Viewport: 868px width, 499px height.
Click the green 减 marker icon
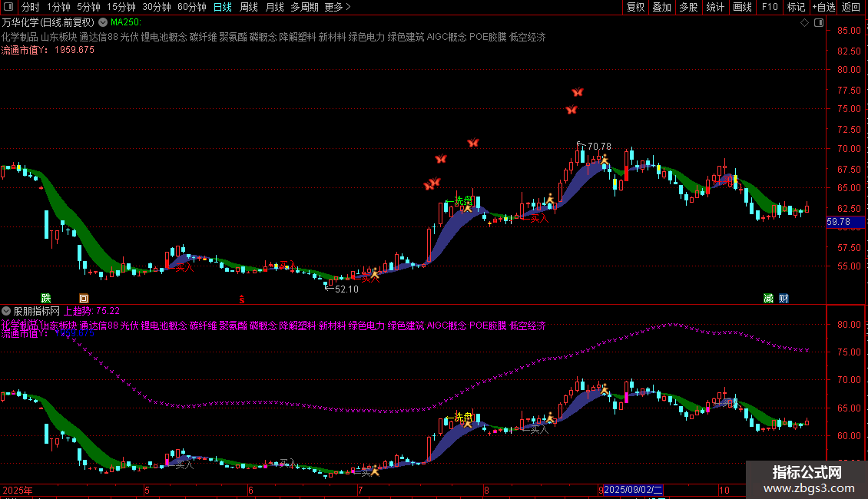[x=768, y=298]
